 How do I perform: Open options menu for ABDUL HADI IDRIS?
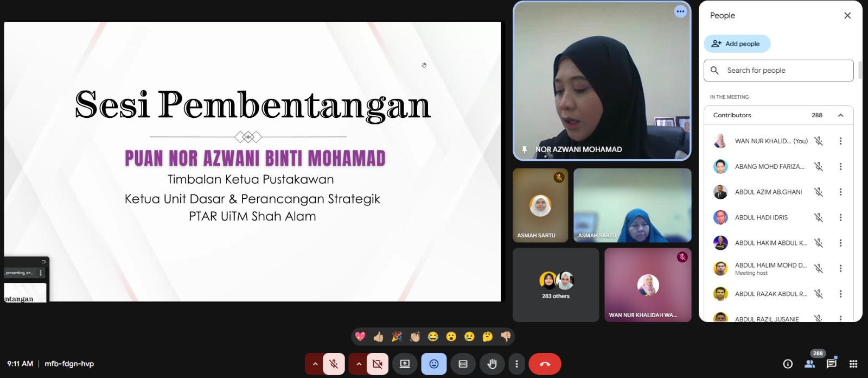(x=840, y=217)
